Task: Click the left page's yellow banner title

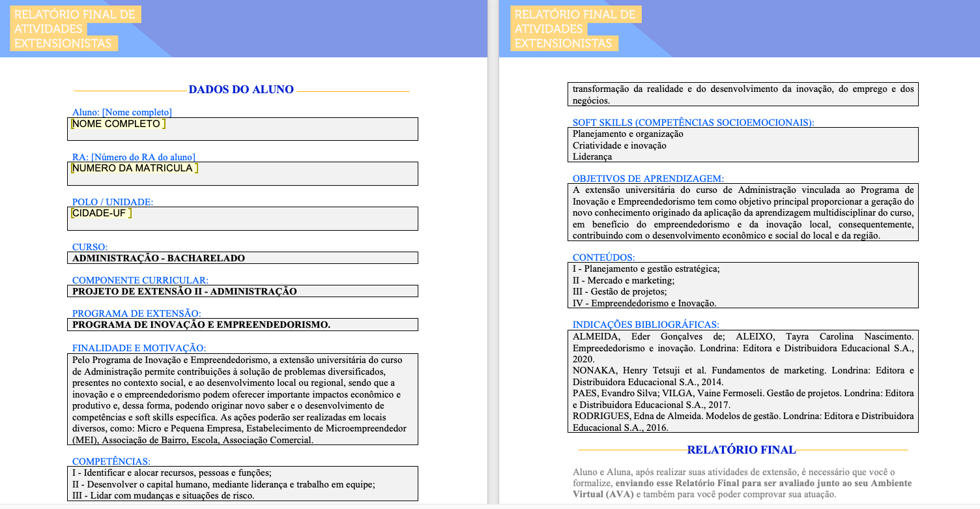Action: tap(75, 29)
